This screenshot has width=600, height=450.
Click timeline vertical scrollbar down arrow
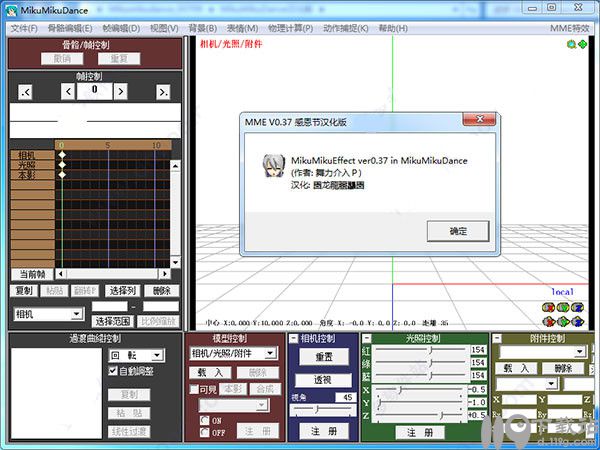click(x=175, y=262)
